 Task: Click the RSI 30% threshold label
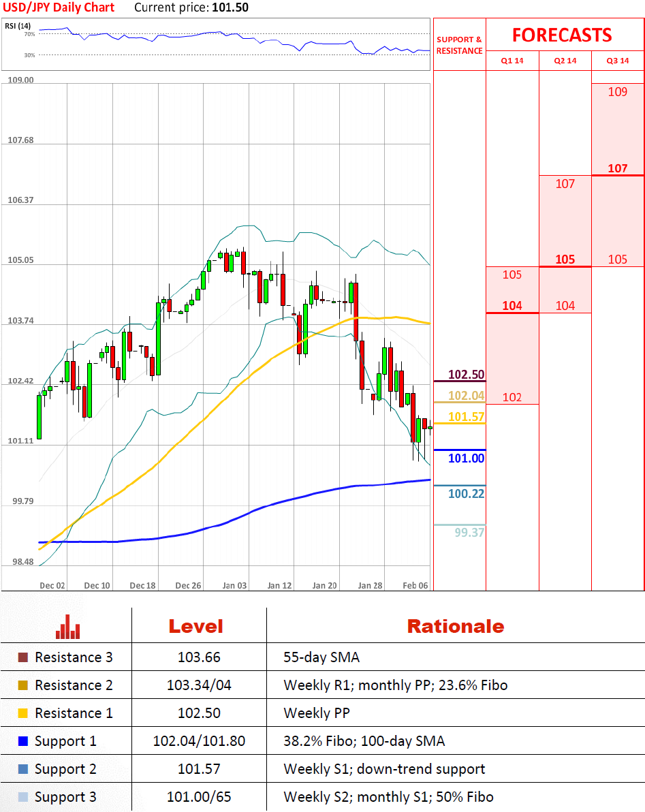[29, 55]
